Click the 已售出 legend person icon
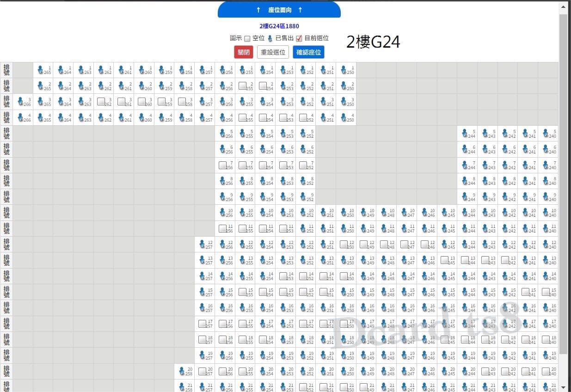This screenshot has height=392, width=571. point(270,38)
